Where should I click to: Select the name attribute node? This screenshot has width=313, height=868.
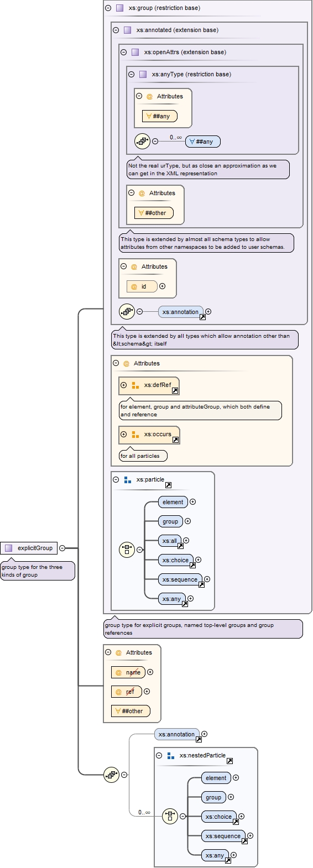[128, 672]
